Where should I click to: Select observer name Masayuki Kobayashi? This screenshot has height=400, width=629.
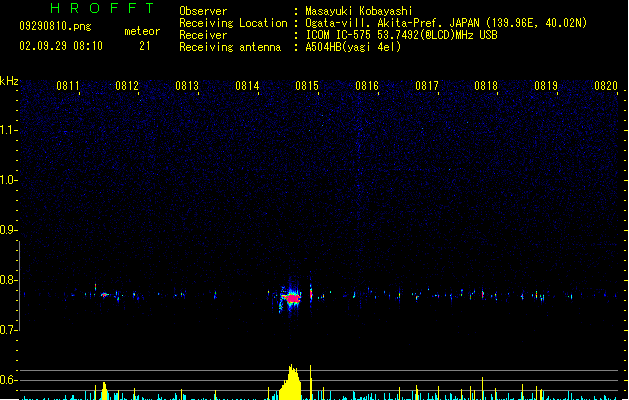[359, 11]
